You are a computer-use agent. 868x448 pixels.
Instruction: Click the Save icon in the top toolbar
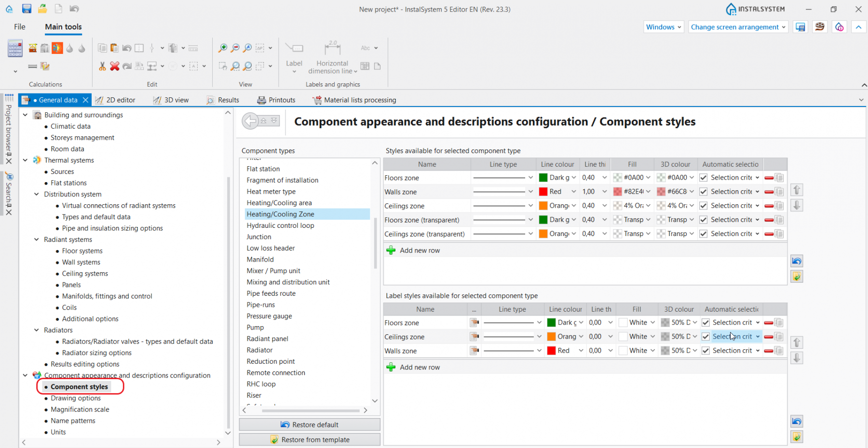[27, 8]
